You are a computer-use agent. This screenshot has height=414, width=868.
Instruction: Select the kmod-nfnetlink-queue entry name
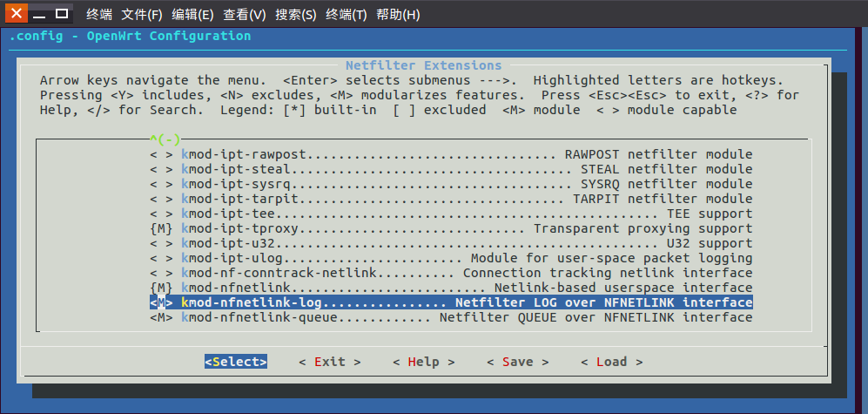pos(259,317)
